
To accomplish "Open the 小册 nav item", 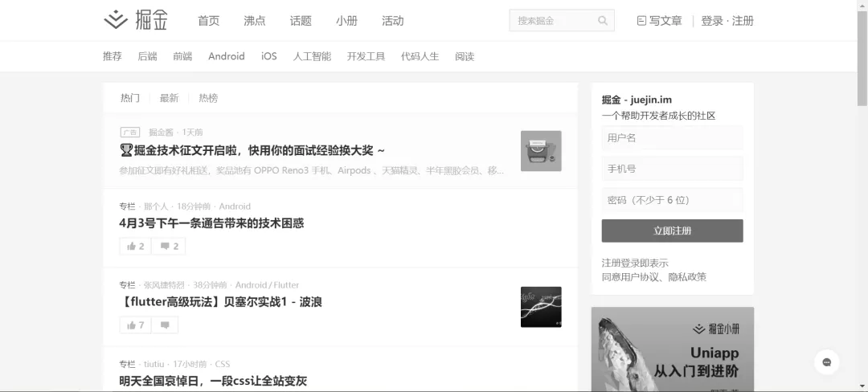I will pos(346,21).
